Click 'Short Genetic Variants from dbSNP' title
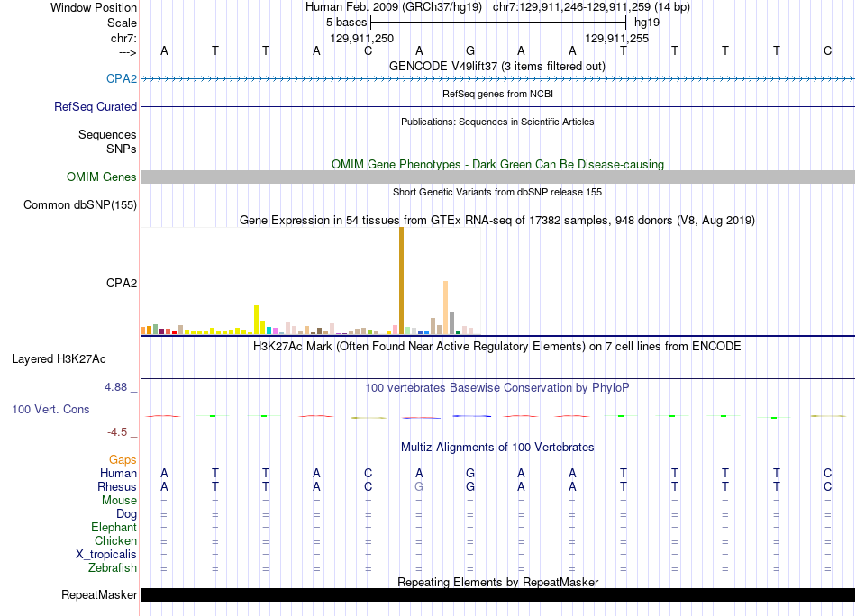Screen dimensions: 856x616 [497, 192]
